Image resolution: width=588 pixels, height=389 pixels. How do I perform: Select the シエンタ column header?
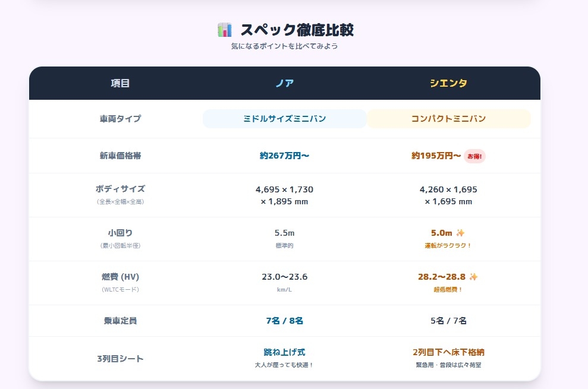coord(448,83)
